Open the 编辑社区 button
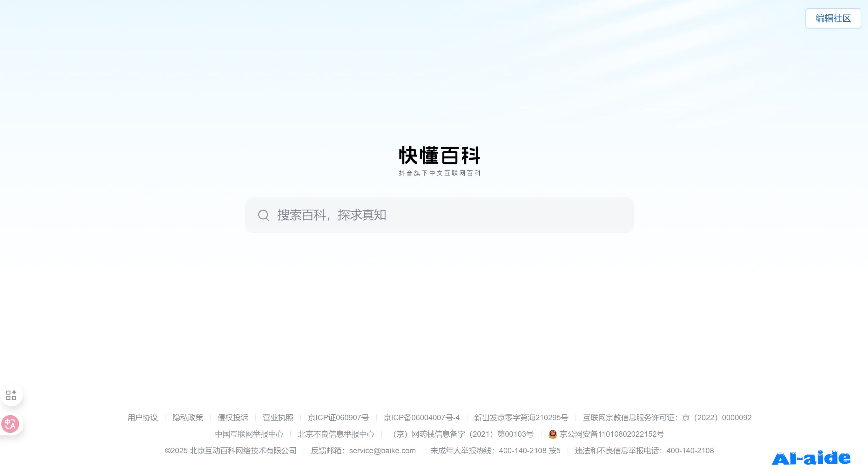The image size is (868, 470). pyautogui.click(x=833, y=18)
